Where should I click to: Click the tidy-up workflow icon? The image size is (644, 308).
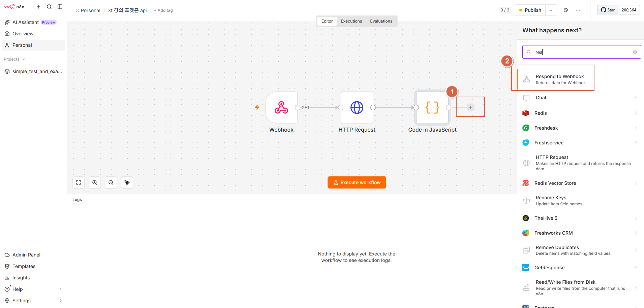pyautogui.click(x=127, y=182)
